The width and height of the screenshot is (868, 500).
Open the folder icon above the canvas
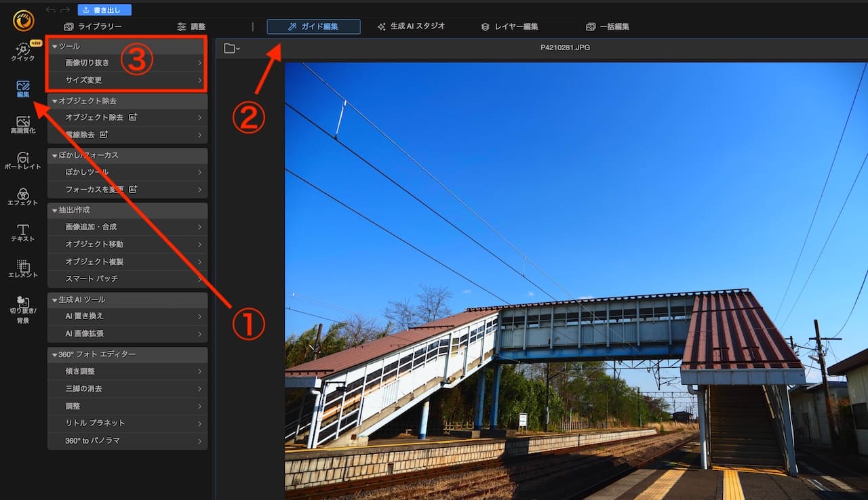click(x=231, y=47)
